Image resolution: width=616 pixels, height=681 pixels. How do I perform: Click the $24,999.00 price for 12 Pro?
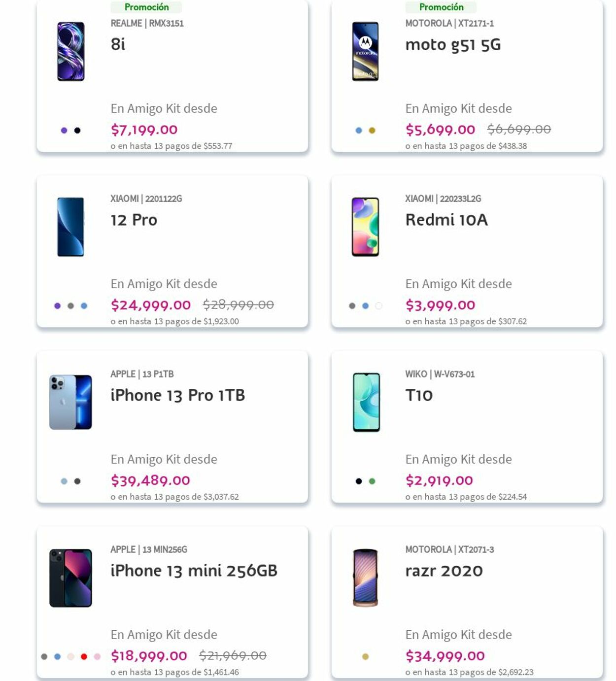coord(150,305)
